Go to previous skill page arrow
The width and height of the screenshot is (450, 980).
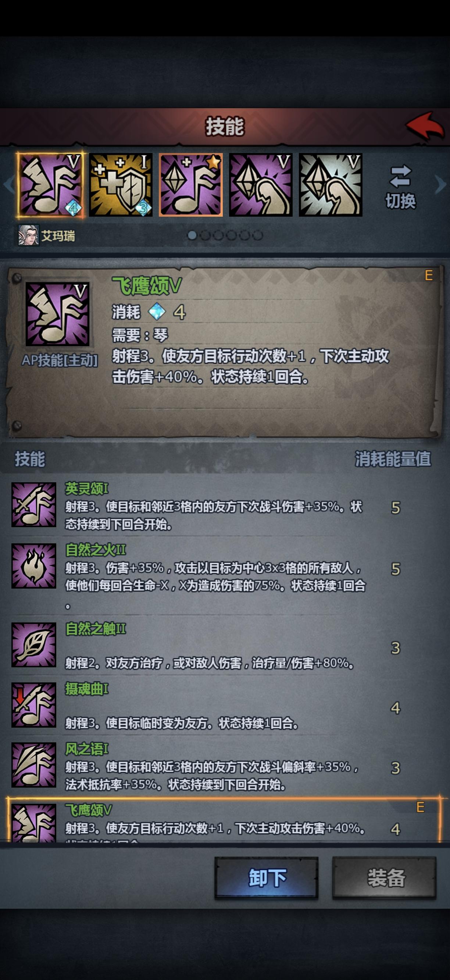click(x=8, y=185)
